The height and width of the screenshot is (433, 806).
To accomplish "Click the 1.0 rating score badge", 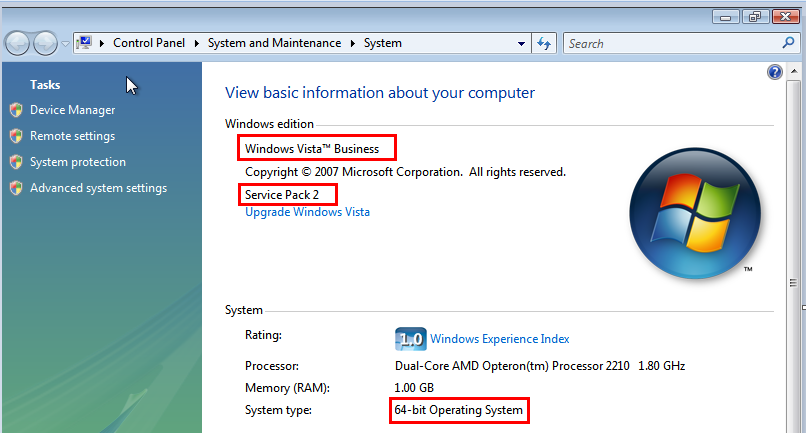I will click(410, 339).
